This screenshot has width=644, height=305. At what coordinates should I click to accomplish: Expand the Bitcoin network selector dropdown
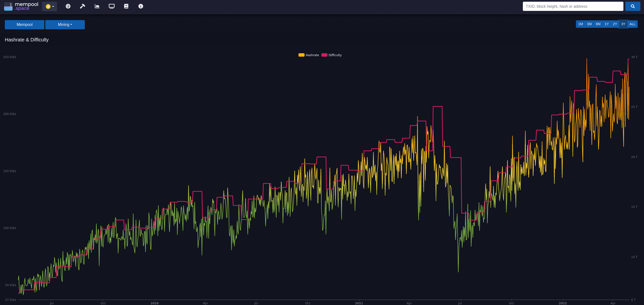pyautogui.click(x=49, y=7)
